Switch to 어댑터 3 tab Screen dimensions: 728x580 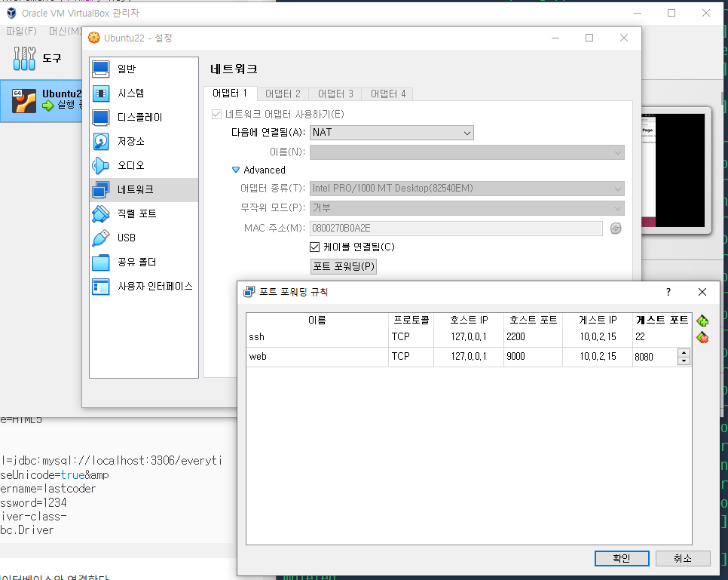tap(335, 94)
